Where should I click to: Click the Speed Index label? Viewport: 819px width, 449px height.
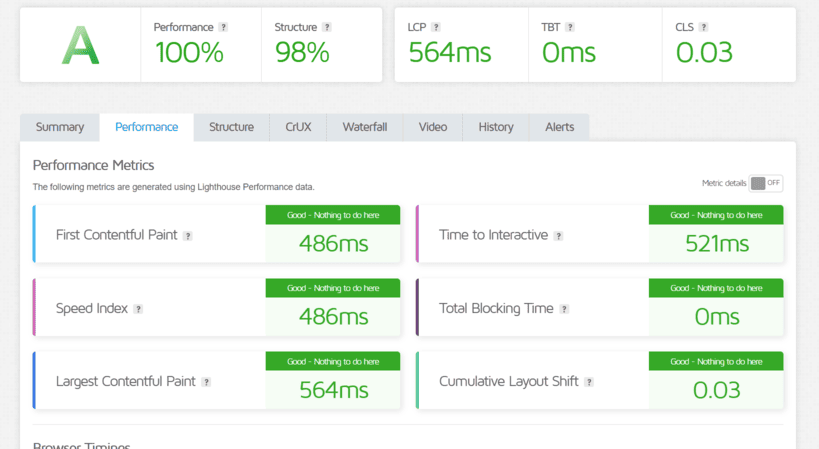[x=91, y=309]
